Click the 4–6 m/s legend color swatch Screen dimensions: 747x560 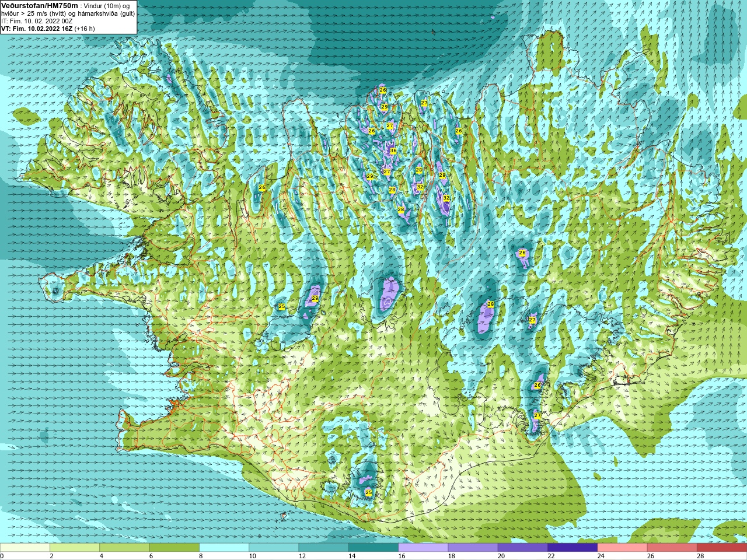[124, 548]
